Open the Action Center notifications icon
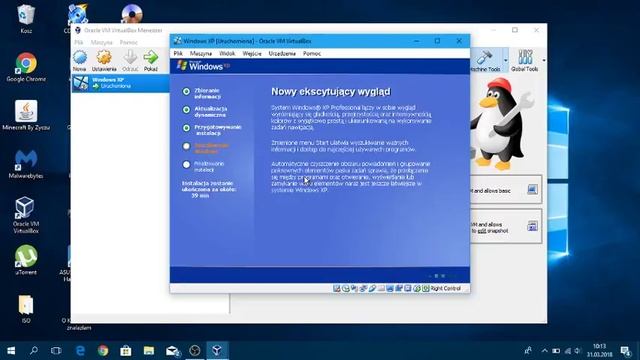 [625, 351]
